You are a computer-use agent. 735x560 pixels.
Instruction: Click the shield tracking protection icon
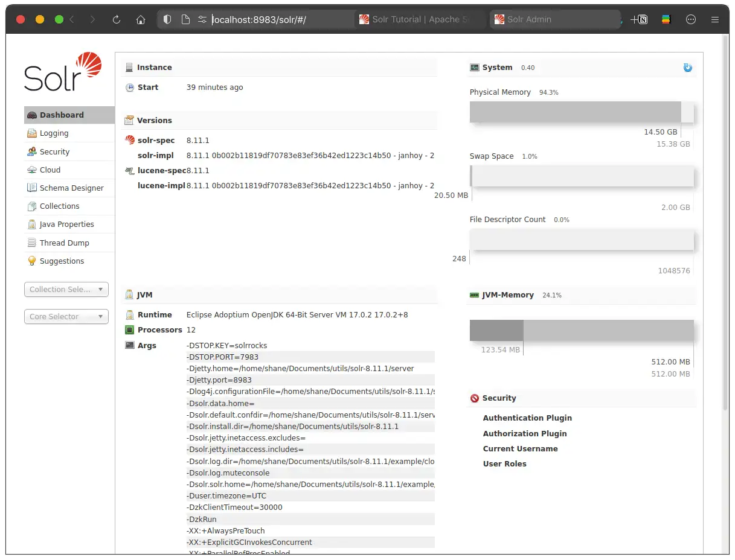[x=168, y=19]
